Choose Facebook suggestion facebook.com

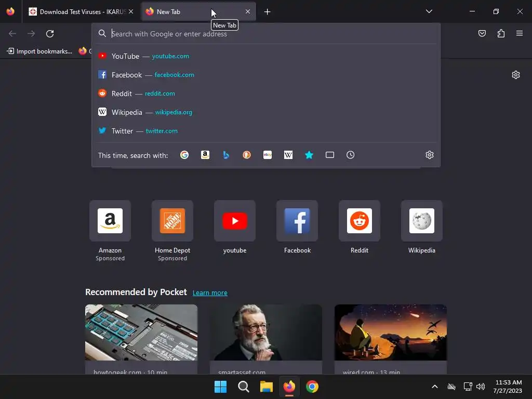[x=266, y=75]
